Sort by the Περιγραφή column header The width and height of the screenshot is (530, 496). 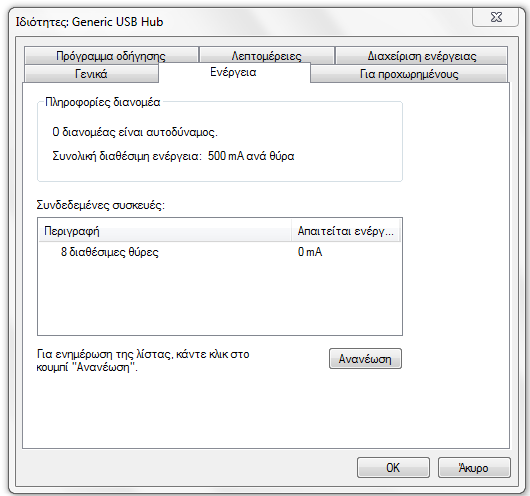(165, 231)
